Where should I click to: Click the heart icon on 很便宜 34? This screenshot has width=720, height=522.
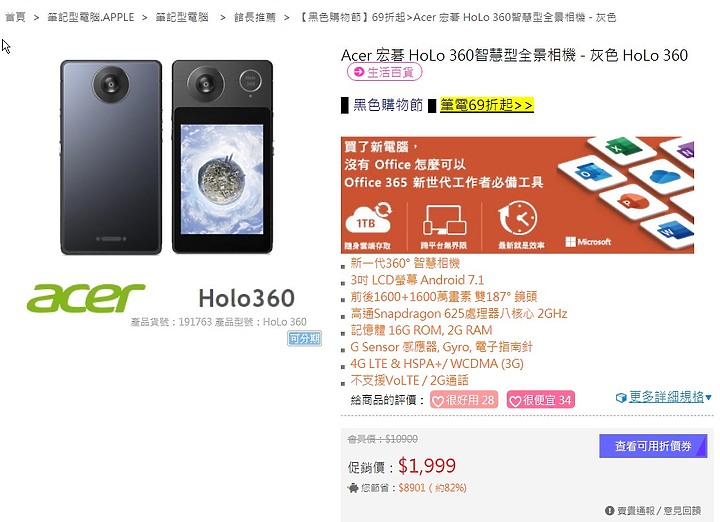point(515,401)
